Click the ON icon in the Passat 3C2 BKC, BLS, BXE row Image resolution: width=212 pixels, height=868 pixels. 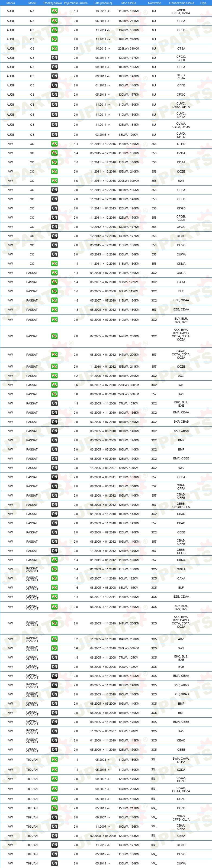[54, 403]
